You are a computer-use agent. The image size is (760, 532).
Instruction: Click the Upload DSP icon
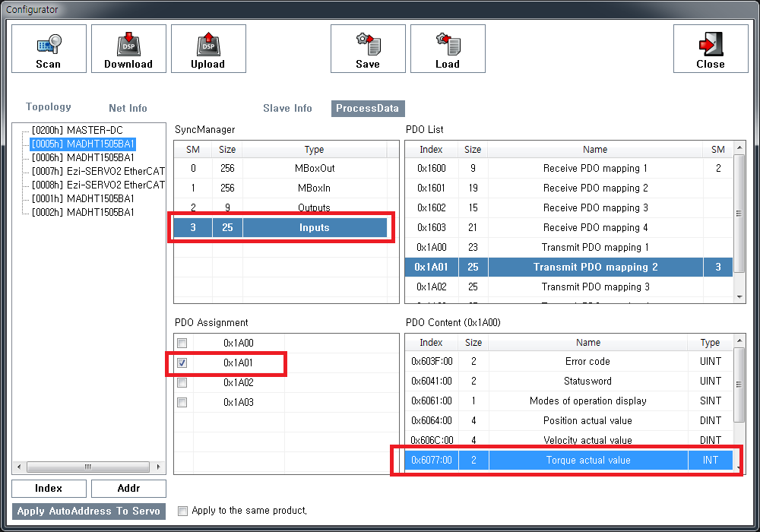tap(208, 44)
